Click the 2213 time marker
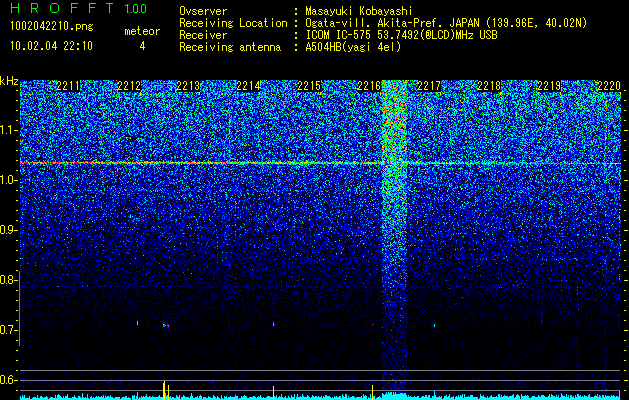 pyautogui.click(x=188, y=86)
